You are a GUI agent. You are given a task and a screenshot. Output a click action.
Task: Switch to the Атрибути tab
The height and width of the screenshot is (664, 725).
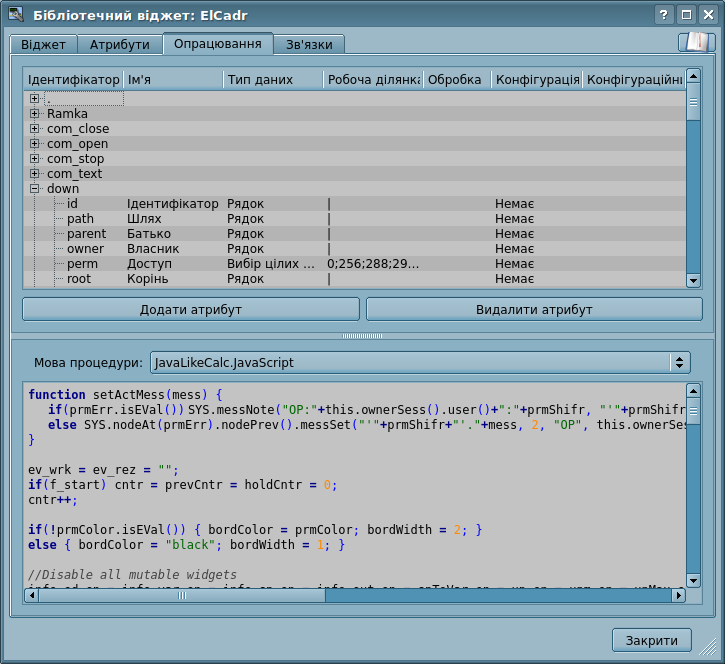pyautogui.click(x=119, y=45)
